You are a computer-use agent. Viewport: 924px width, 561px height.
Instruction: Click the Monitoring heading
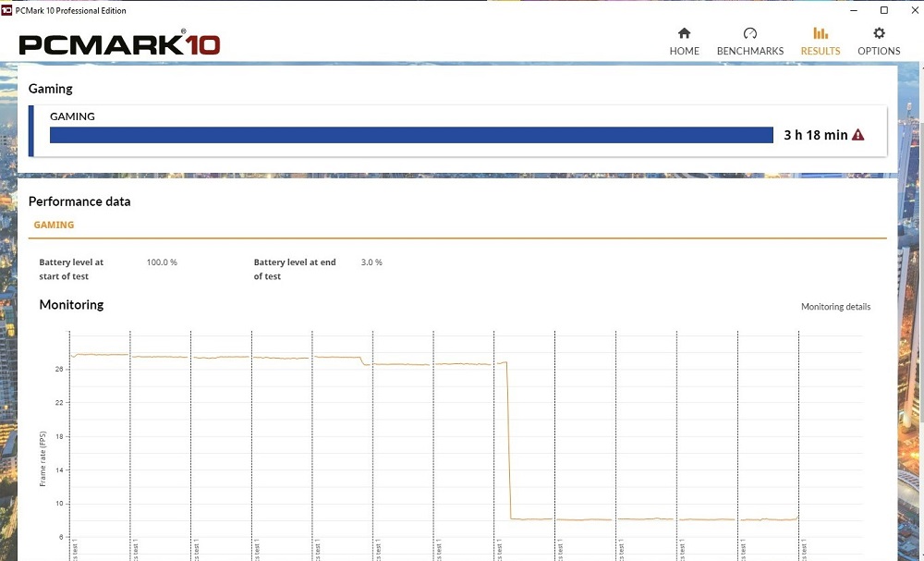(71, 305)
